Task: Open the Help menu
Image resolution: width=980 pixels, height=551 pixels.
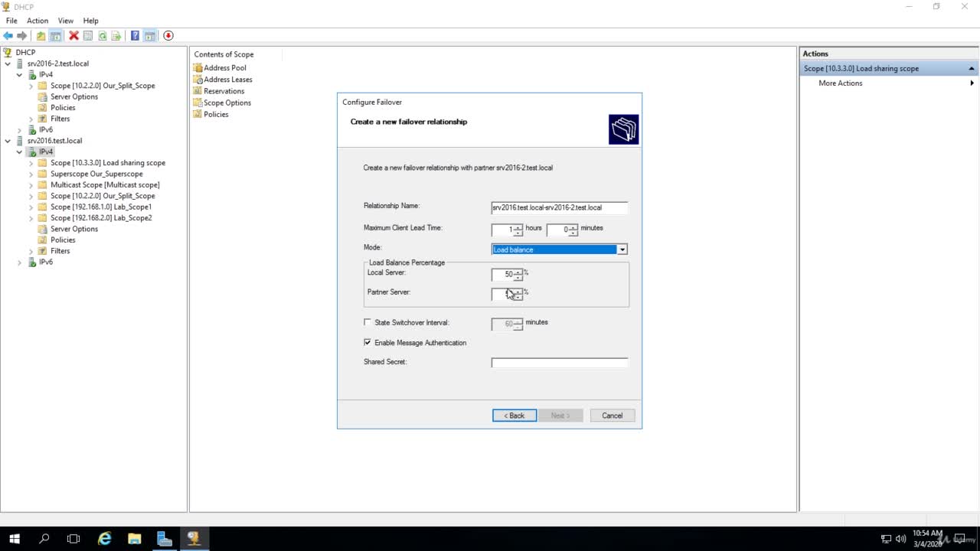Action: point(90,21)
